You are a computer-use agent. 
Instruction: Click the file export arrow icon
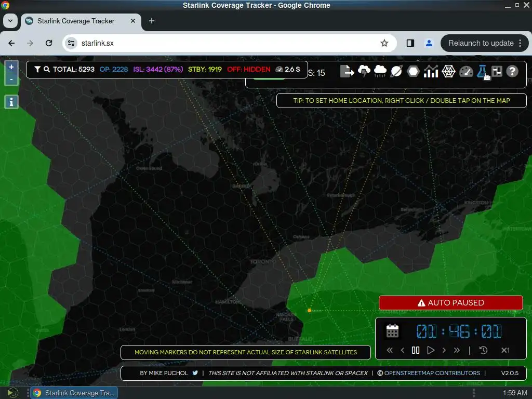[x=347, y=71]
